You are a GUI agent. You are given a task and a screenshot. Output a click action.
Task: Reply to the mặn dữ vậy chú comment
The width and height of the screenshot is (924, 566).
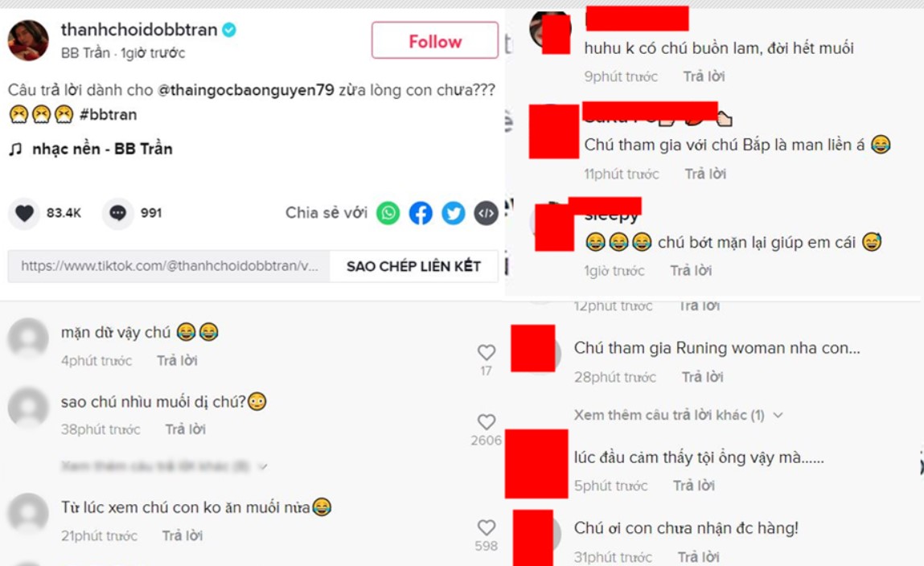[177, 360]
